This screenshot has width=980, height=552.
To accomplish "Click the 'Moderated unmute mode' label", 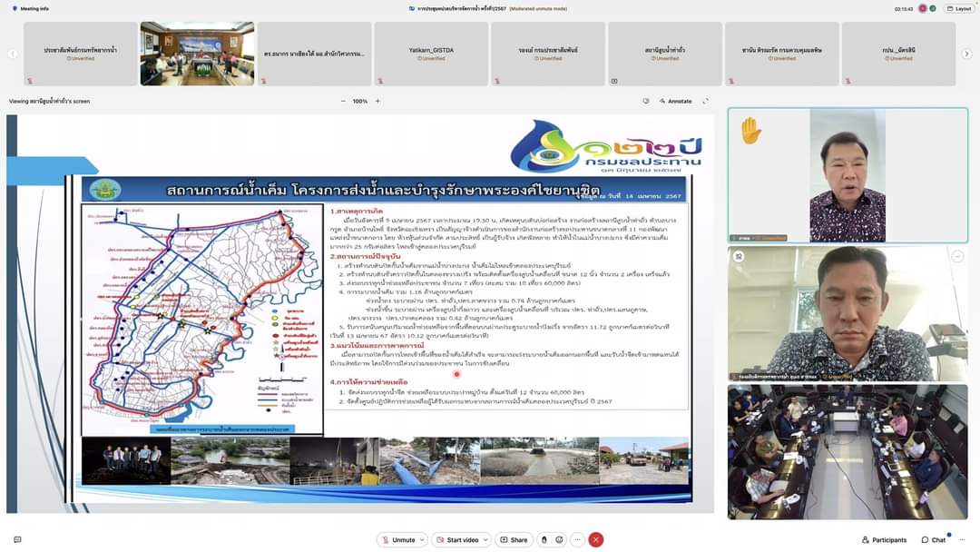I will pos(538,9).
